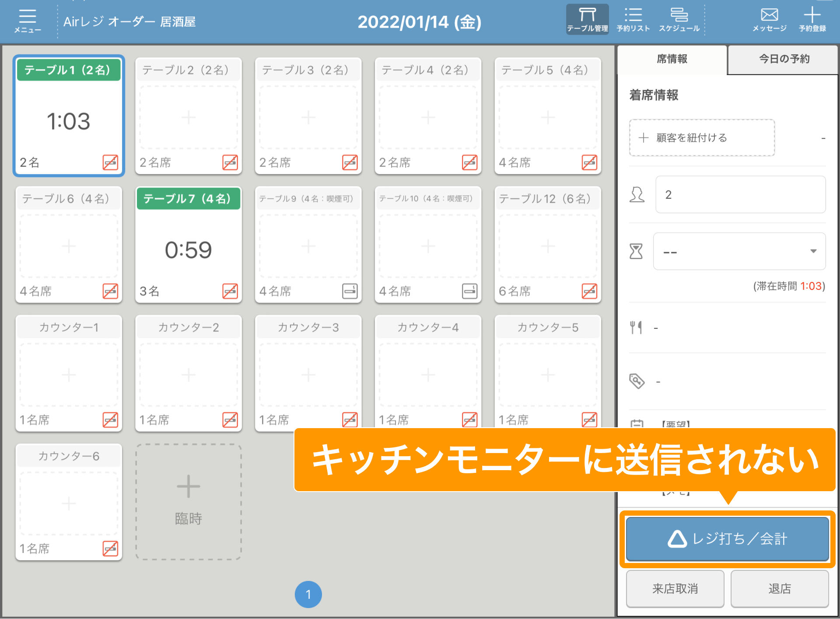Click the 来店取消 button
The width and height of the screenshot is (840, 619).
pos(675,589)
